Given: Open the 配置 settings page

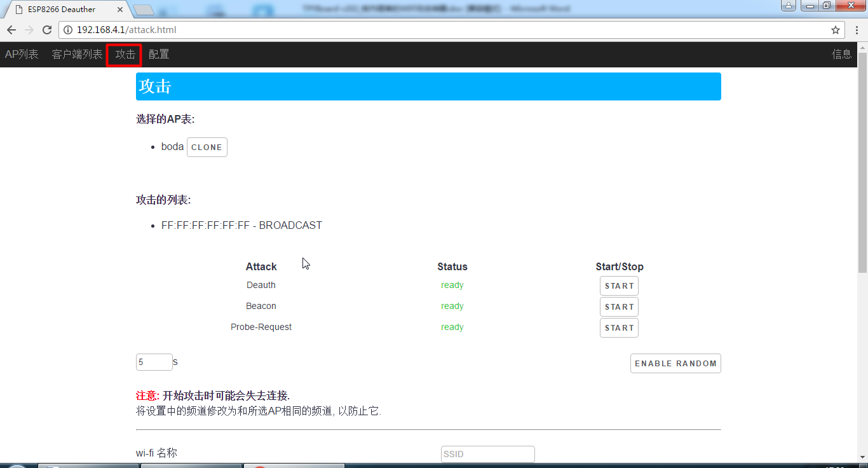Looking at the screenshot, I should 159,55.
